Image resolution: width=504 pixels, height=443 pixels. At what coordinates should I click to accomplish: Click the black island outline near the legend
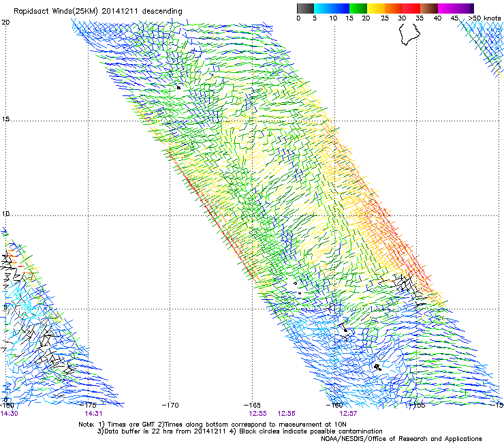pyautogui.click(x=409, y=34)
